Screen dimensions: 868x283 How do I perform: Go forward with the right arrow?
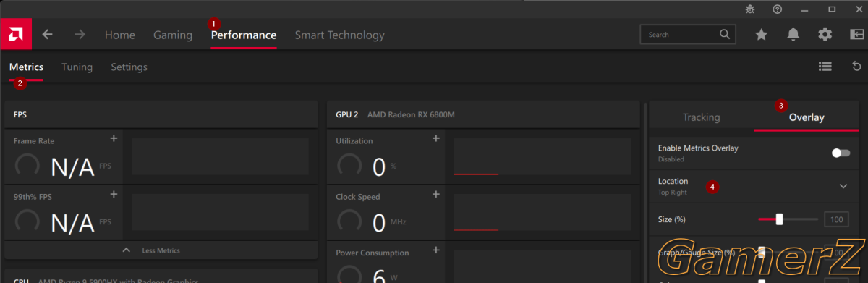[80, 34]
